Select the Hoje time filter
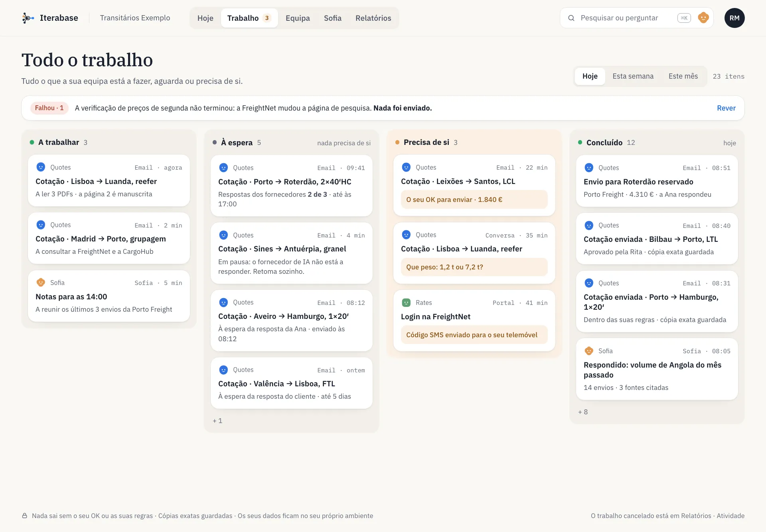The width and height of the screenshot is (766, 532). 590,76
